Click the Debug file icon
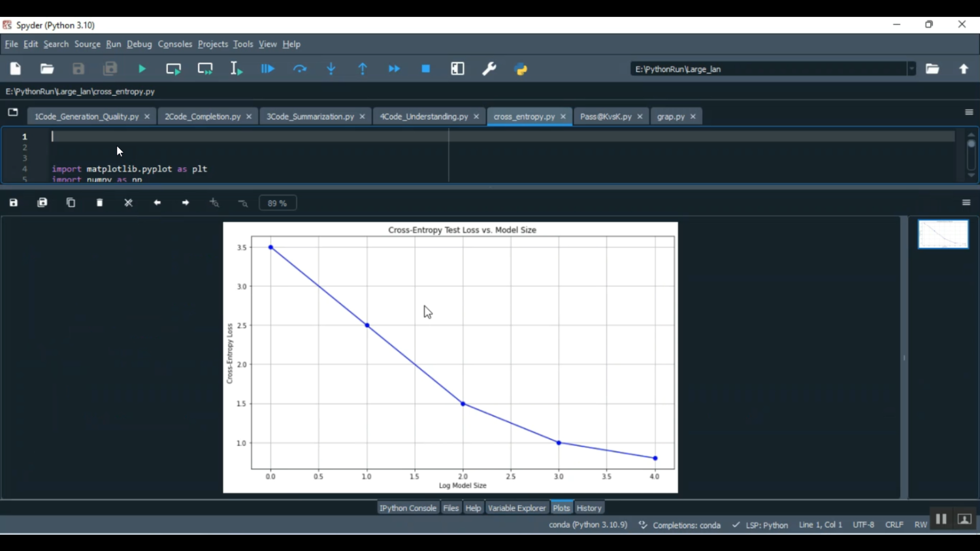 click(268, 69)
